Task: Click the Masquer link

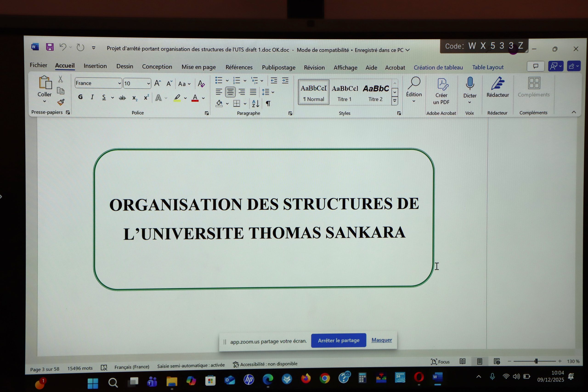Action: [382, 340]
